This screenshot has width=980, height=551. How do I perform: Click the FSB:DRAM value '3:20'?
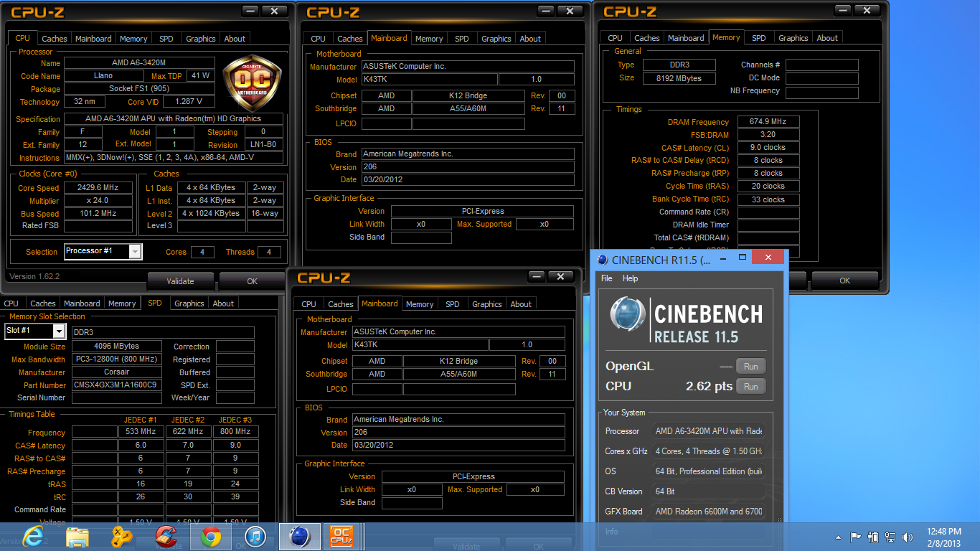click(768, 135)
